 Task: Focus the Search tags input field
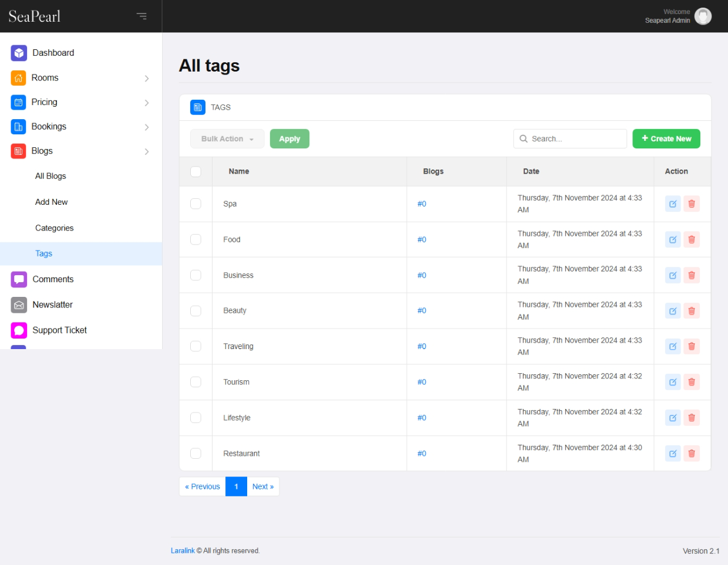tap(575, 139)
